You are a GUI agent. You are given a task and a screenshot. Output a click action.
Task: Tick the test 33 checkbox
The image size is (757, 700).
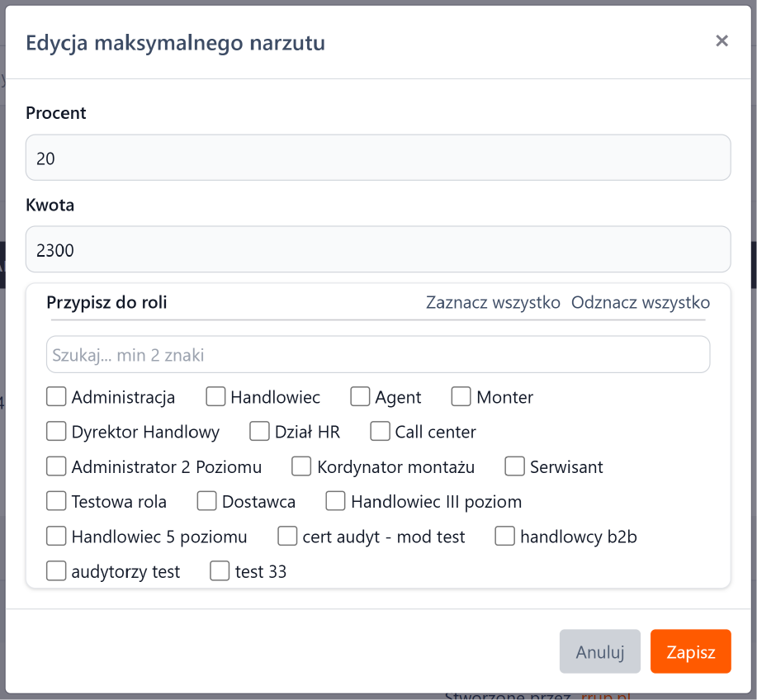click(x=220, y=571)
